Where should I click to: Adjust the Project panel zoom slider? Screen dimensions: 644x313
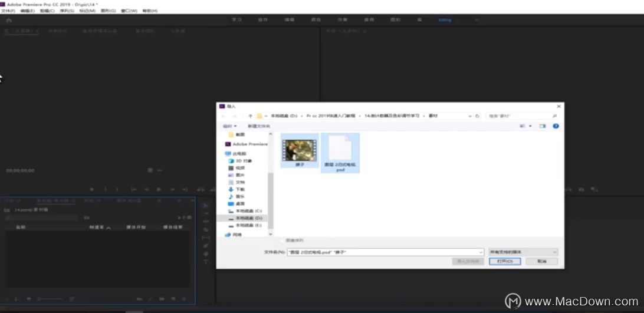pyautogui.click(x=51, y=299)
